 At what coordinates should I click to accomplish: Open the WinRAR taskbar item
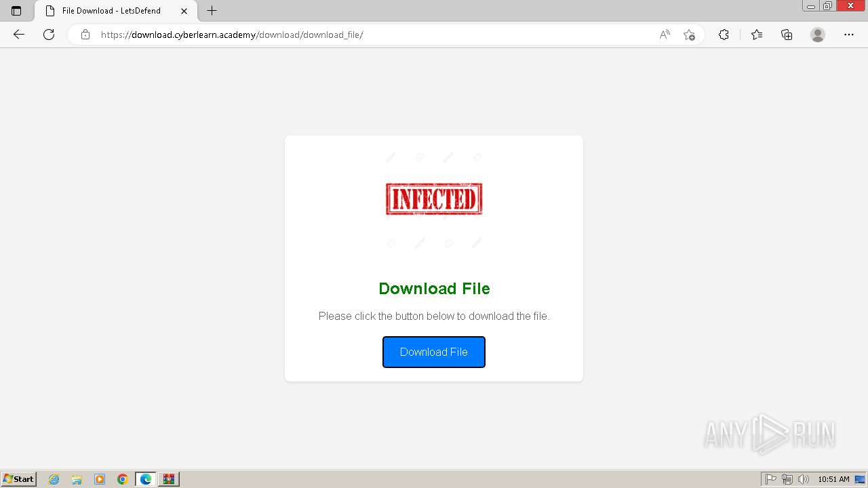coord(169,479)
